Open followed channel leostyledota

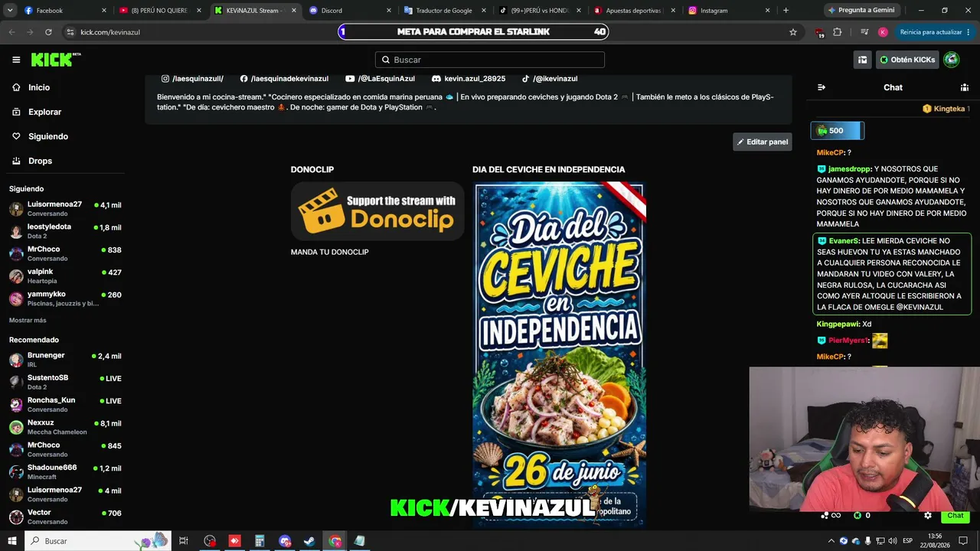pos(65,231)
